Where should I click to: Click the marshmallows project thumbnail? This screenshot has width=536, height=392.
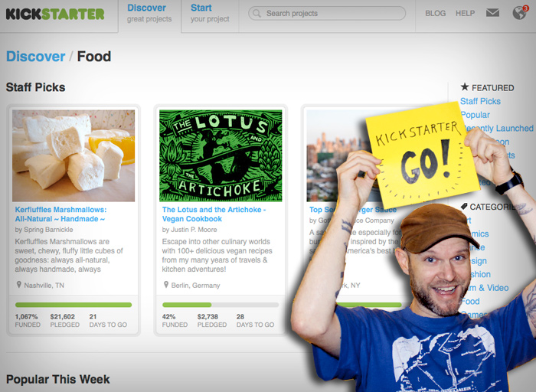74,155
